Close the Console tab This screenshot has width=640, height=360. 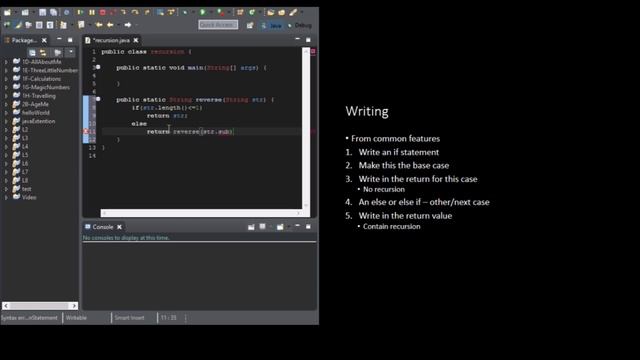[120, 227]
